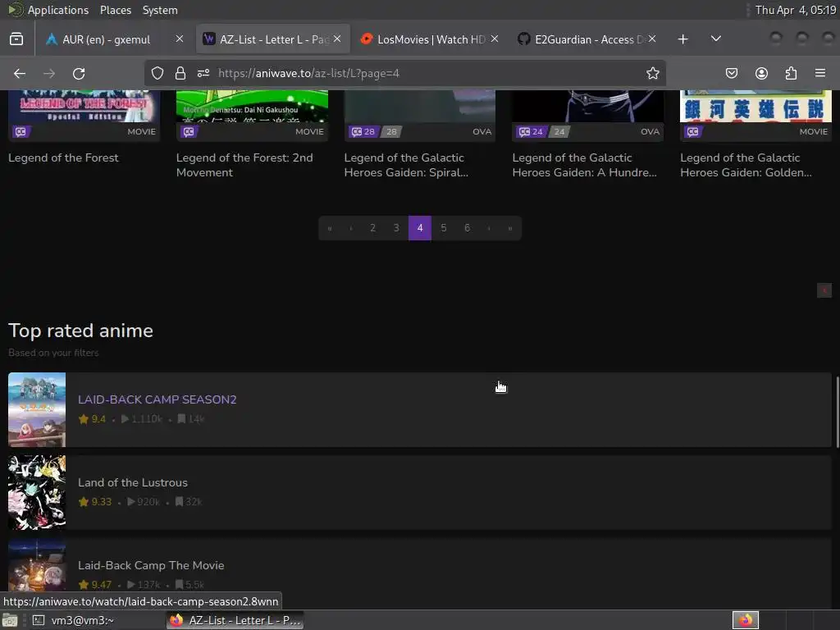Open the Applications menu

58,10
